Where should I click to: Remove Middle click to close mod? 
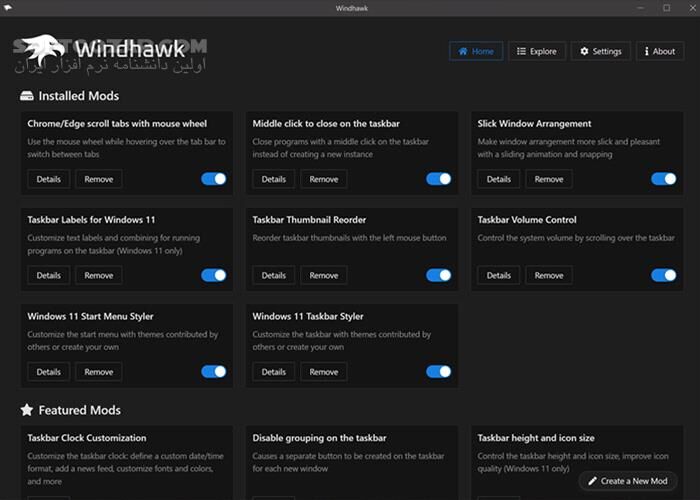tap(324, 179)
